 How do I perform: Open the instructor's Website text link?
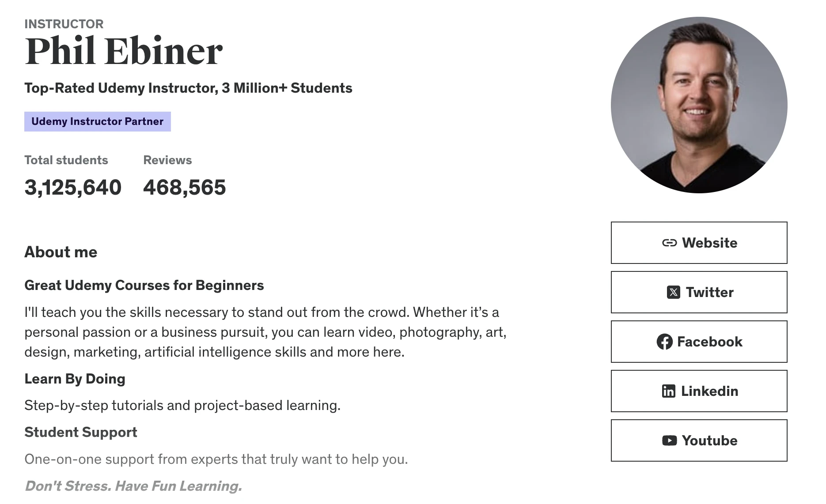[709, 243]
